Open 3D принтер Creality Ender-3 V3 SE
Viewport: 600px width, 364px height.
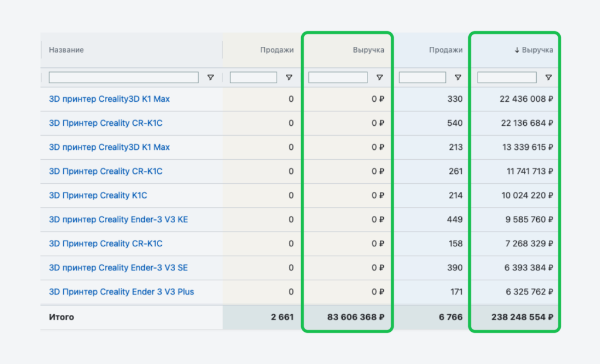(x=118, y=267)
